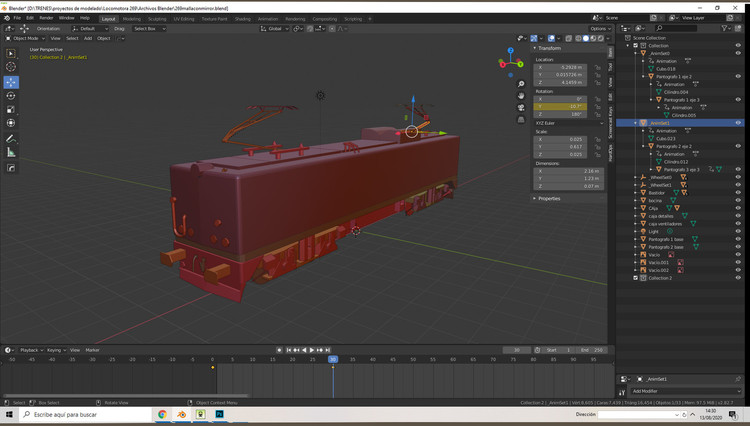
Task: Hide the Light object via eye icon
Action: (738, 231)
